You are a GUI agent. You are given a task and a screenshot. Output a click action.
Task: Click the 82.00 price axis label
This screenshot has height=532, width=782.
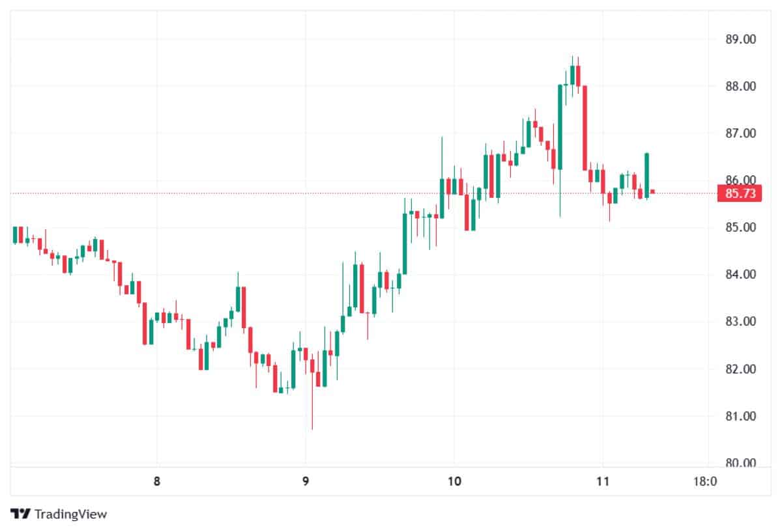740,369
